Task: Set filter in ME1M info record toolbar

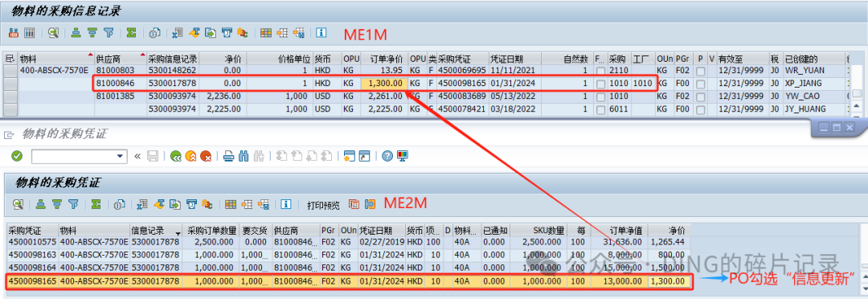Action: pyautogui.click(x=108, y=33)
